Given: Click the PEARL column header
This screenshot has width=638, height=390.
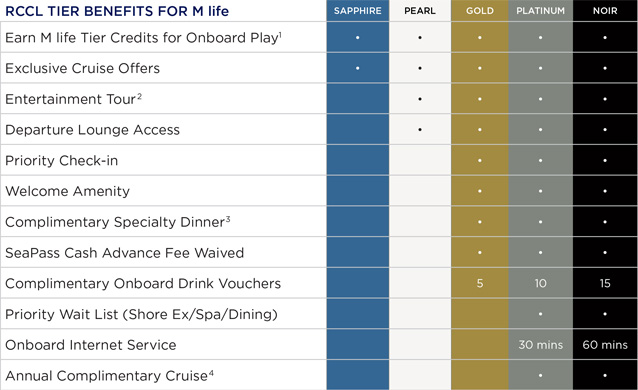Looking at the screenshot, I should tap(420, 11).
